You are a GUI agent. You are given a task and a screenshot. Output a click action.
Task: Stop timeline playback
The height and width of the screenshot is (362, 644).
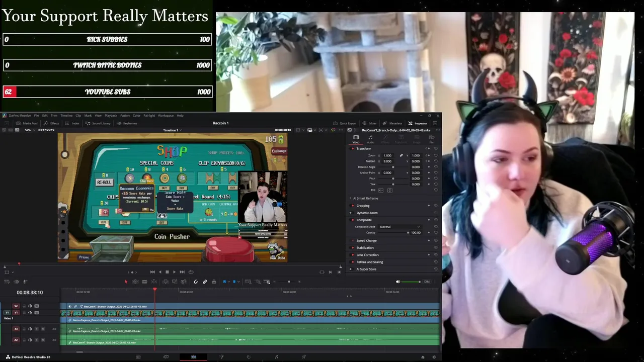(167, 272)
